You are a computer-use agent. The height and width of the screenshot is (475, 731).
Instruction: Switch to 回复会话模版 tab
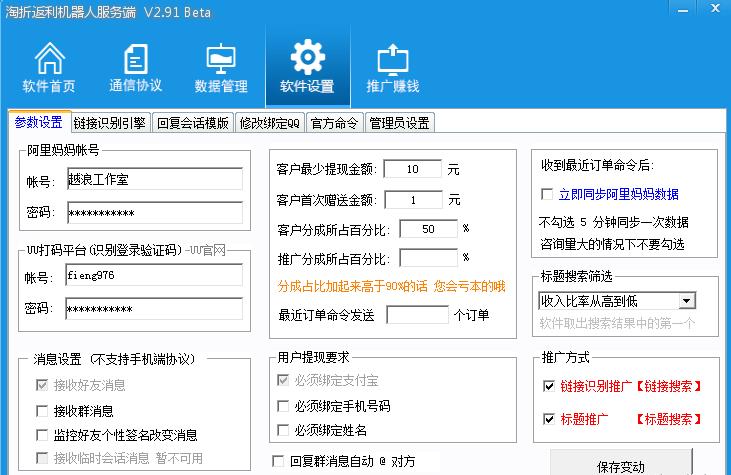[192, 123]
